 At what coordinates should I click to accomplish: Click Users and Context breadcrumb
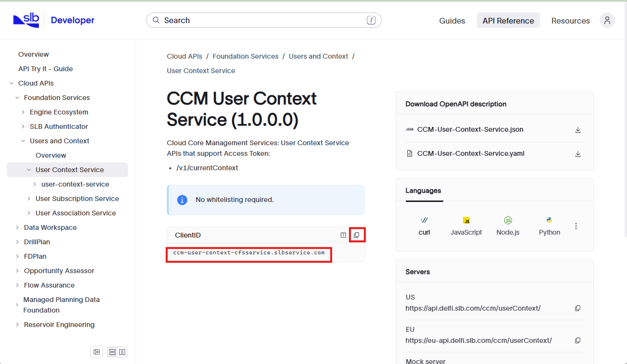coord(318,56)
